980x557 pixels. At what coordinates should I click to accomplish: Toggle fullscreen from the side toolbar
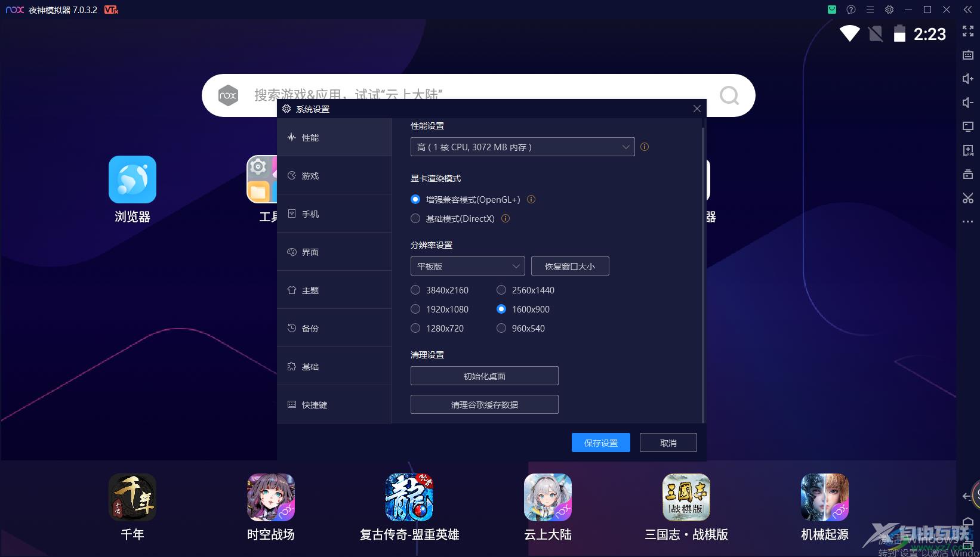[x=968, y=31]
